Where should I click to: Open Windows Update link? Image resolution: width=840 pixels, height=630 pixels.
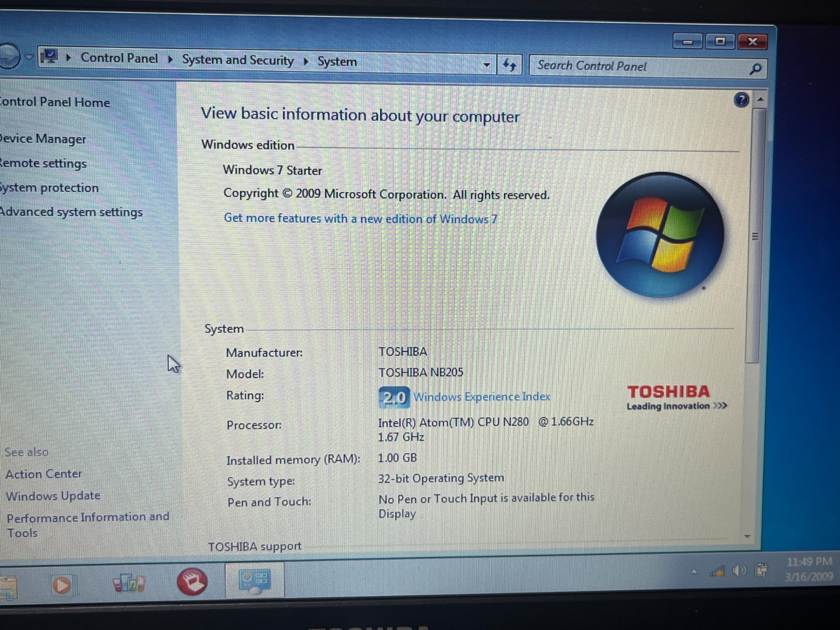53,496
